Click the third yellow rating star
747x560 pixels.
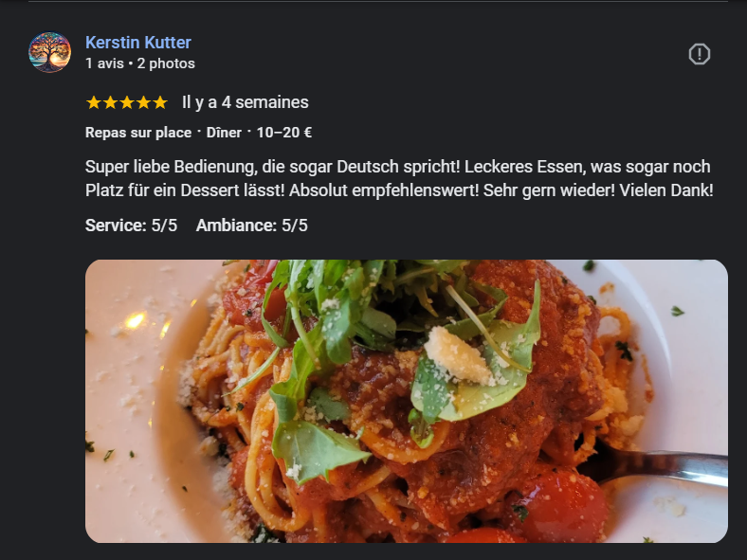[127, 102]
